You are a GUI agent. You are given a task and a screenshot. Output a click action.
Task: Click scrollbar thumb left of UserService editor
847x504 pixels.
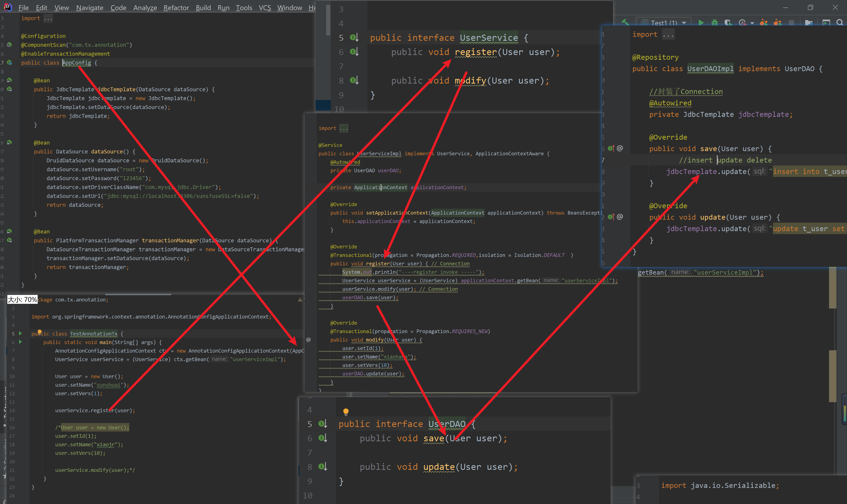(328, 20)
